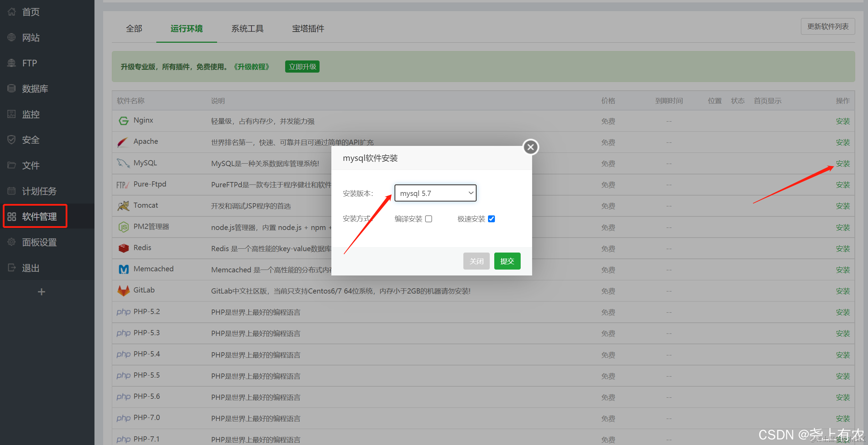Click the gray 关闭 close button
The width and height of the screenshot is (868, 445).
pos(476,261)
